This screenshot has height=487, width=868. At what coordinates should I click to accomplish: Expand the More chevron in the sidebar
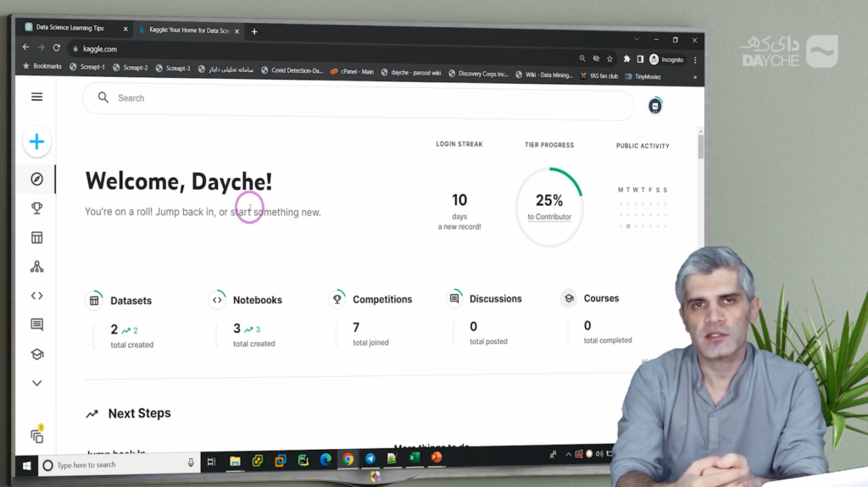tap(36, 383)
